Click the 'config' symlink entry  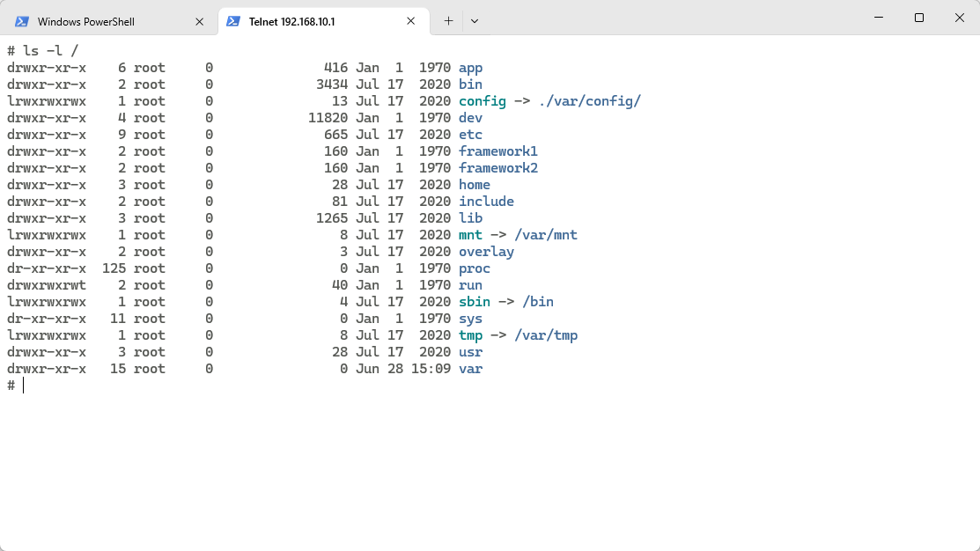point(482,101)
